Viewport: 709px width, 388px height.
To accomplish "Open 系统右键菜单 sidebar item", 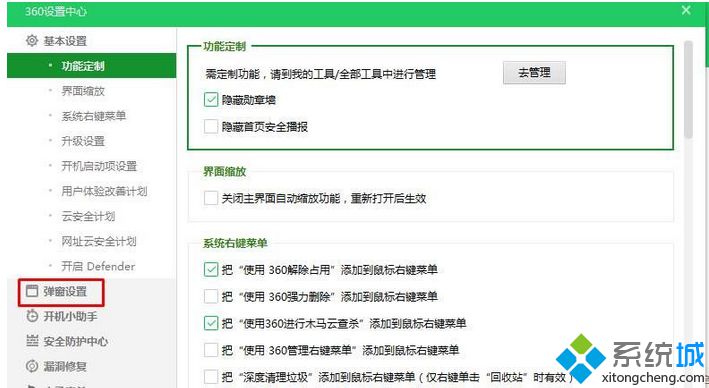I will click(x=94, y=116).
